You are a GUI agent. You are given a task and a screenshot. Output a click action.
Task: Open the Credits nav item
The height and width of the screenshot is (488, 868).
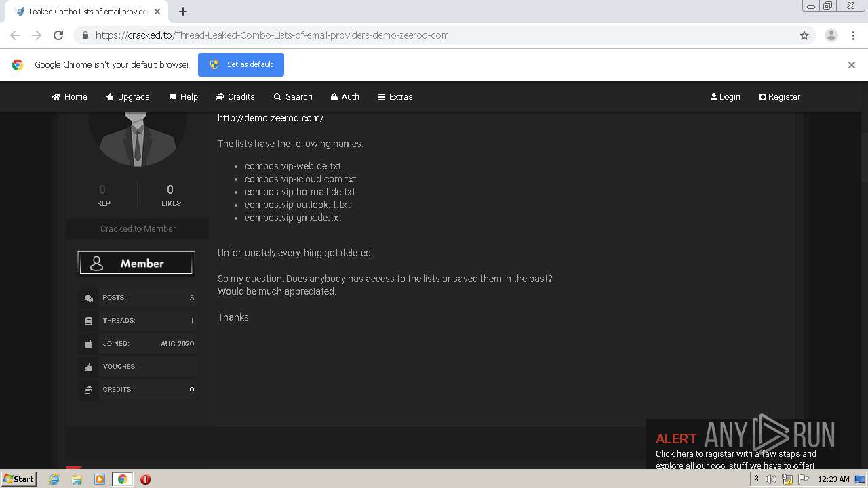point(235,97)
